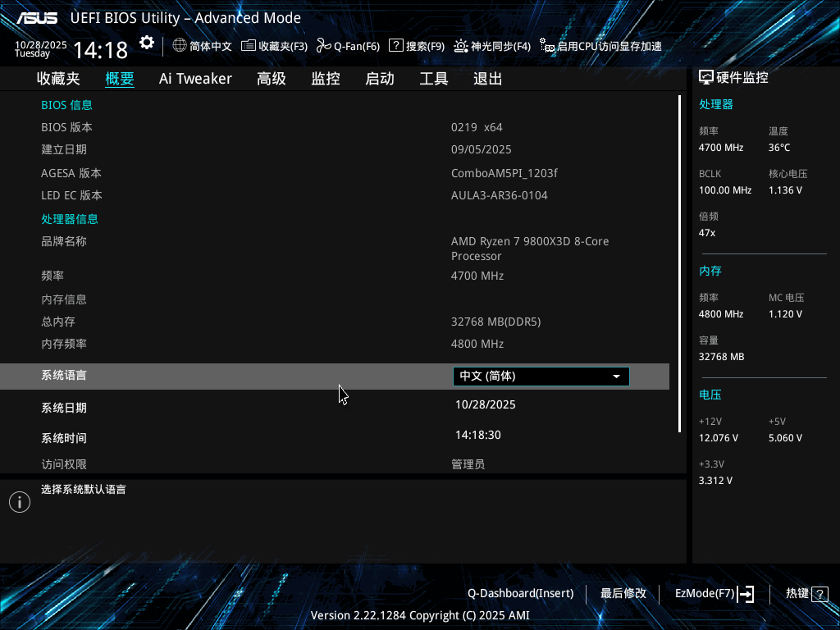Switch to the Ai Tweaker tab

195,78
